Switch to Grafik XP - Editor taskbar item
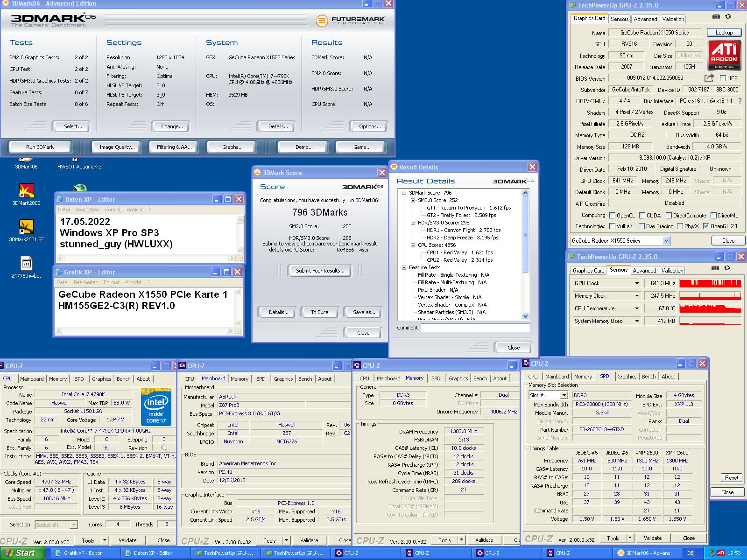 pyautogui.click(x=85, y=553)
